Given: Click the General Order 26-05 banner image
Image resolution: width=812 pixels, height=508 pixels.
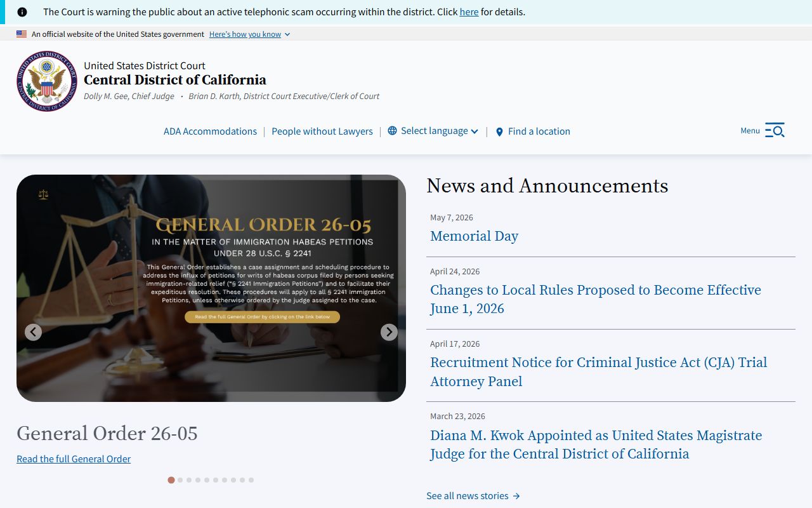Looking at the screenshot, I should tap(211, 288).
